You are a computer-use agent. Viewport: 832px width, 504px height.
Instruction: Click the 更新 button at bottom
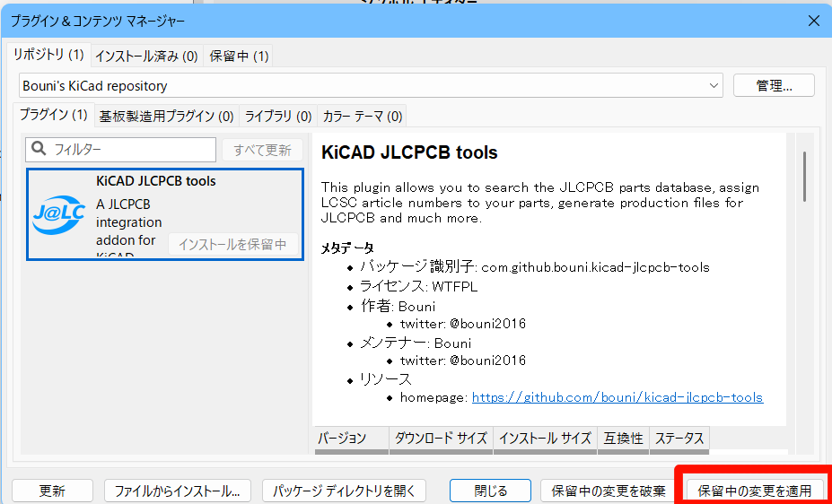53,491
